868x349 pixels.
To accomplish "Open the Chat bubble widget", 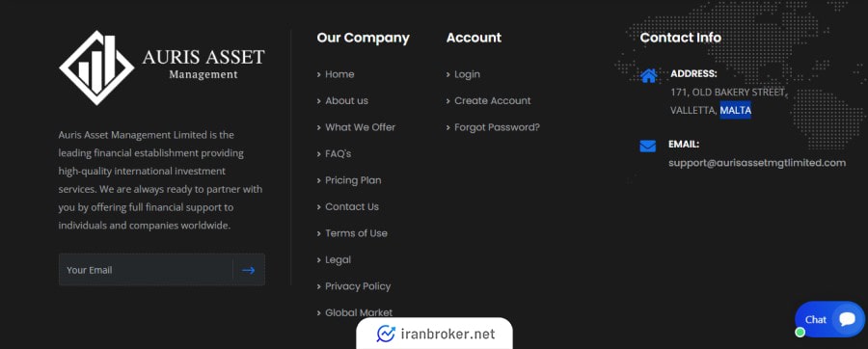I will (829, 319).
